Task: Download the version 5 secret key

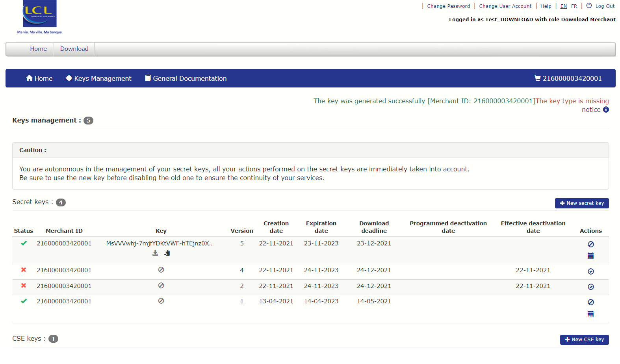Action: pyautogui.click(x=155, y=253)
